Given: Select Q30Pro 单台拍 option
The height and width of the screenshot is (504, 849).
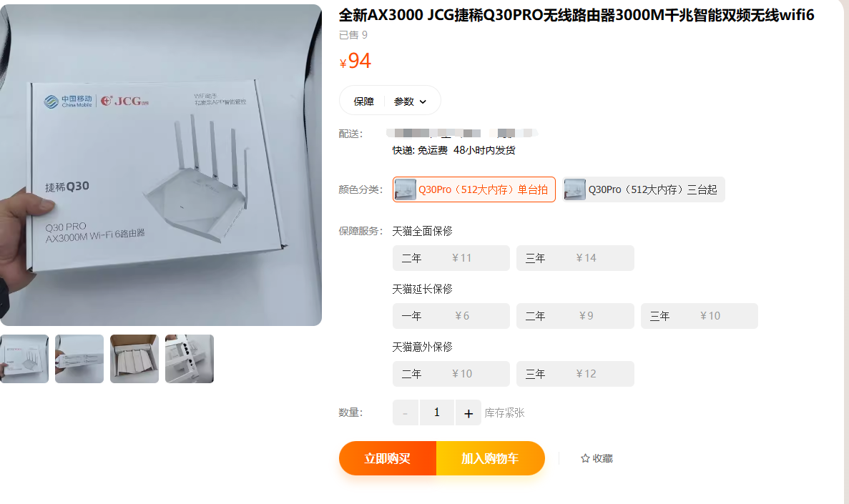Looking at the screenshot, I should tap(473, 189).
